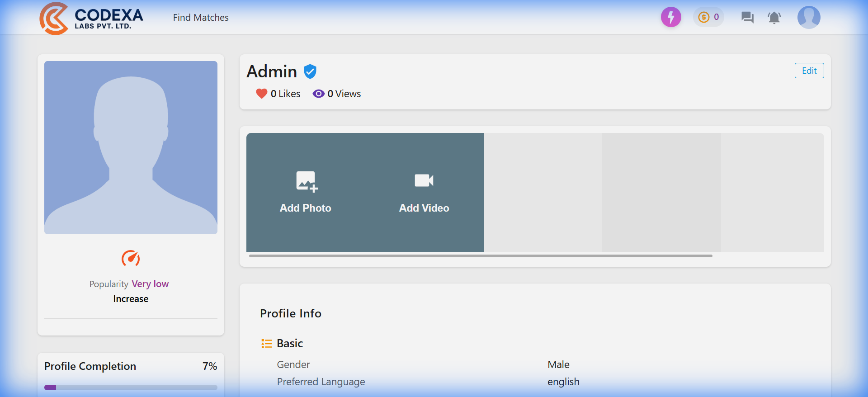This screenshot has width=868, height=397.
Task: Click the Add Video tile
Action: pos(424,192)
